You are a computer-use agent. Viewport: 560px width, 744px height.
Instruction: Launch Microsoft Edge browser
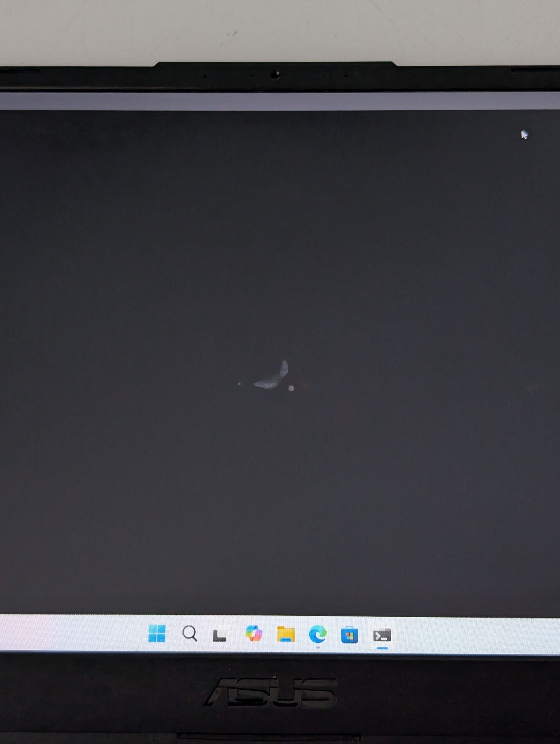(318, 634)
